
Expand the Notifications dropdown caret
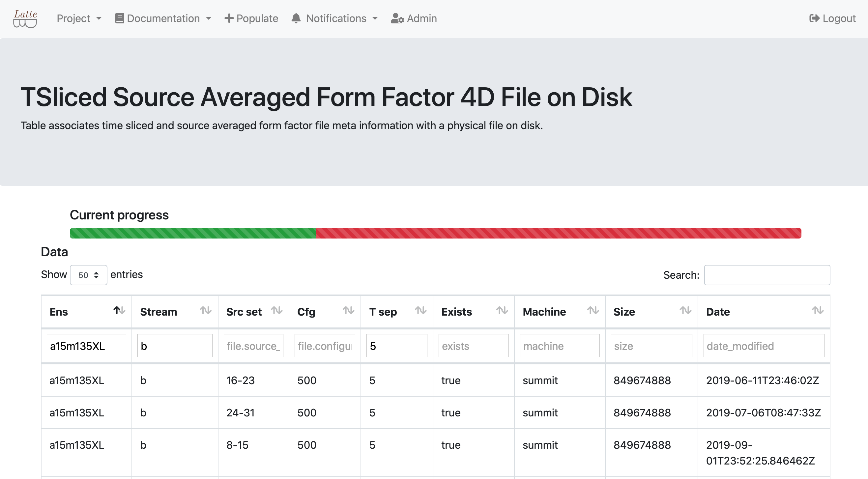click(x=375, y=18)
